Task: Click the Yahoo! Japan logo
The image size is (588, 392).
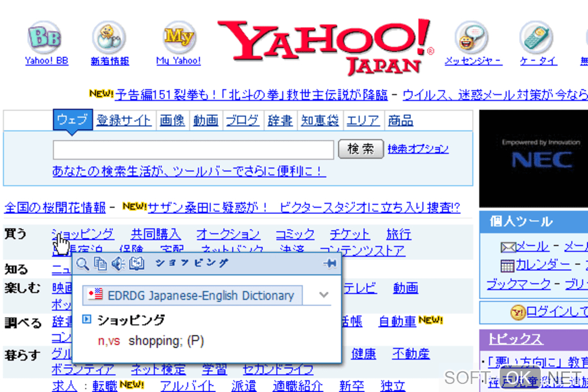Action: (x=325, y=47)
